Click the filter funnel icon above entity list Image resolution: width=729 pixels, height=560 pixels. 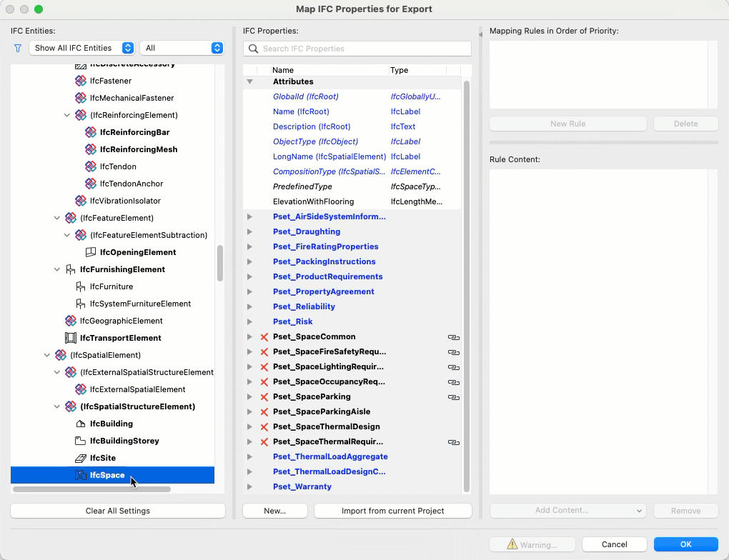coord(18,49)
